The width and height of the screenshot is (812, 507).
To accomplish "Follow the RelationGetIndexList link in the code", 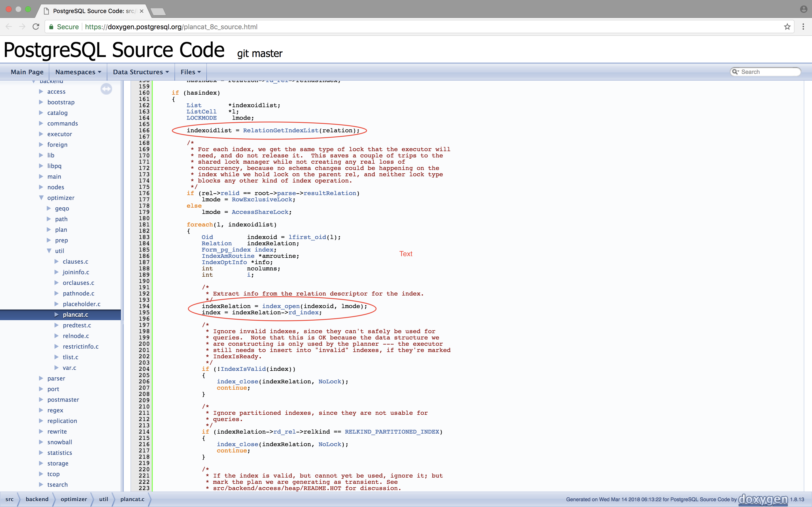I will 281,130.
